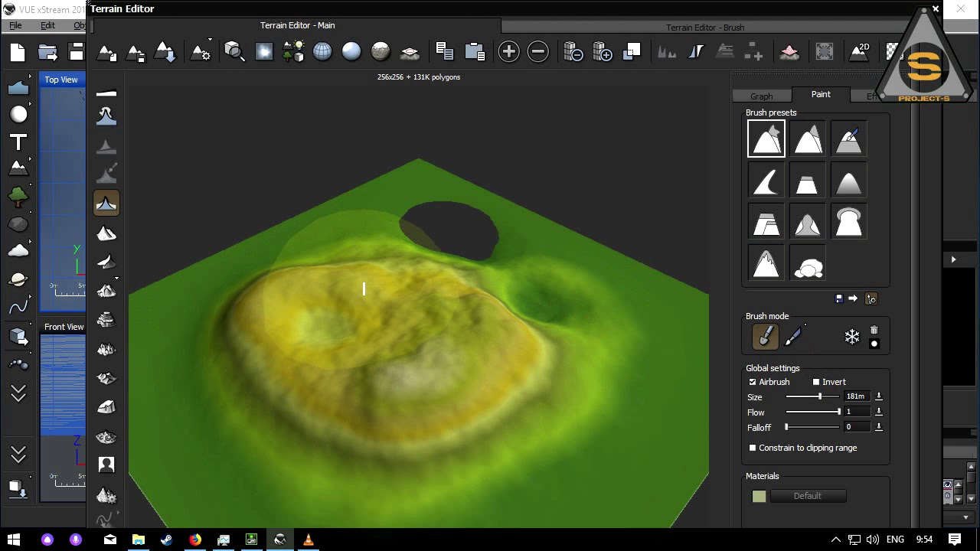Open the brush preset settings icon
980x551 pixels.
871,298
